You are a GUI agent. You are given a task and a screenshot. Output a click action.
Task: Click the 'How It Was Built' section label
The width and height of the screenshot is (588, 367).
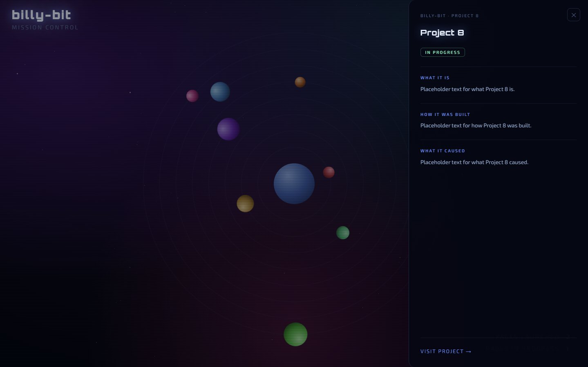[445, 114]
